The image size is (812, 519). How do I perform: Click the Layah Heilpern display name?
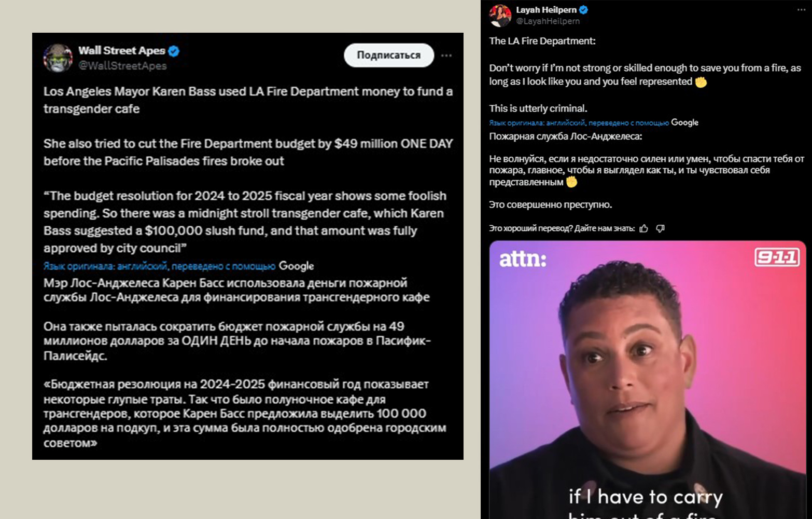click(547, 10)
